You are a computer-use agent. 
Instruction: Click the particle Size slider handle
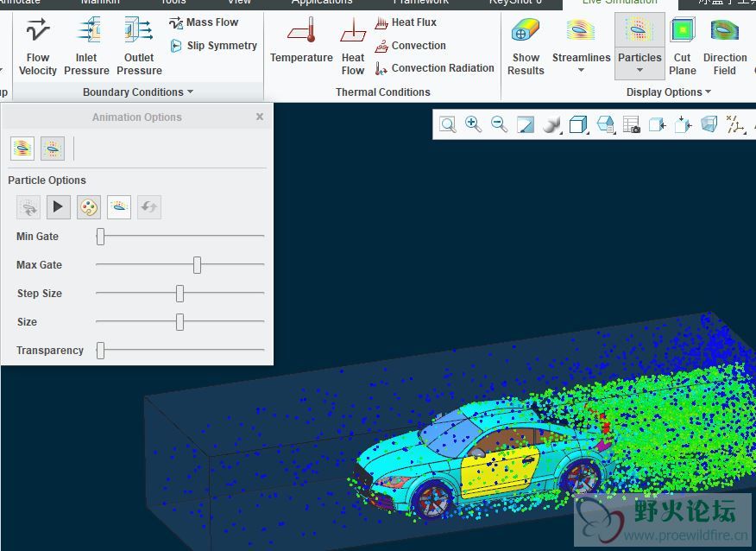click(x=180, y=322)
